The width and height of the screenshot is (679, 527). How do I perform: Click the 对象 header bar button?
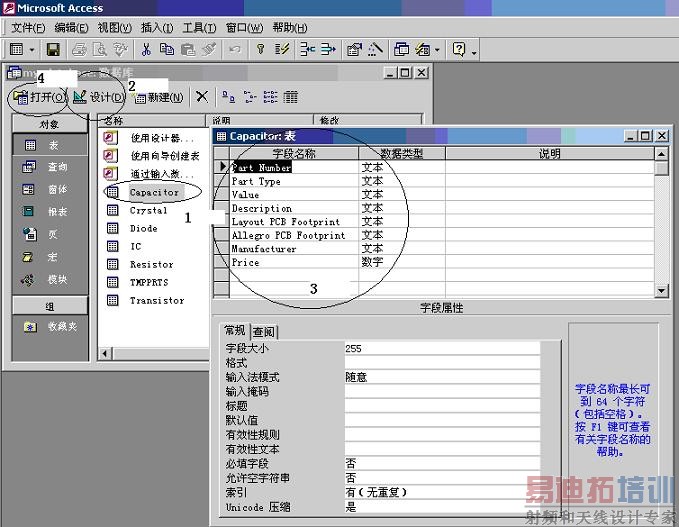click(x=50, y=124)
